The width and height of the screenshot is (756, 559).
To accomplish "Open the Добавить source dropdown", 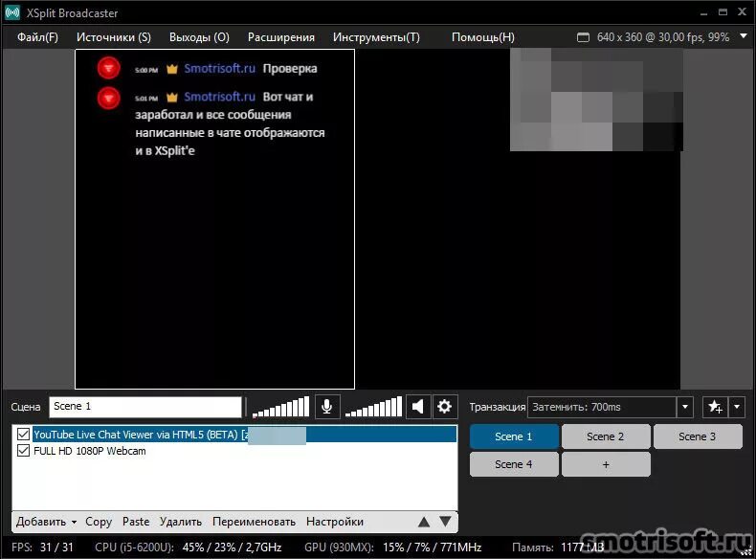I will click(46, 522).
